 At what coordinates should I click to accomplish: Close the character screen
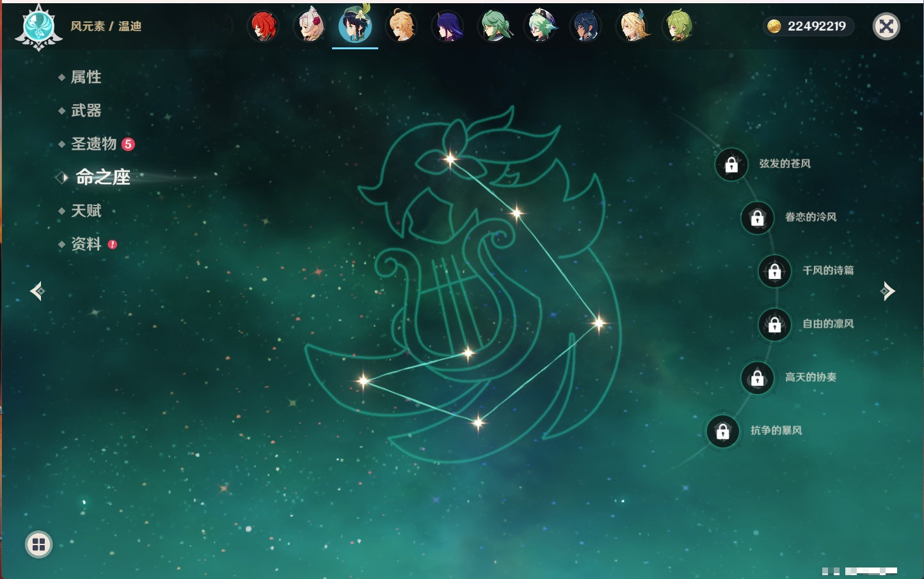pos(886,26)
